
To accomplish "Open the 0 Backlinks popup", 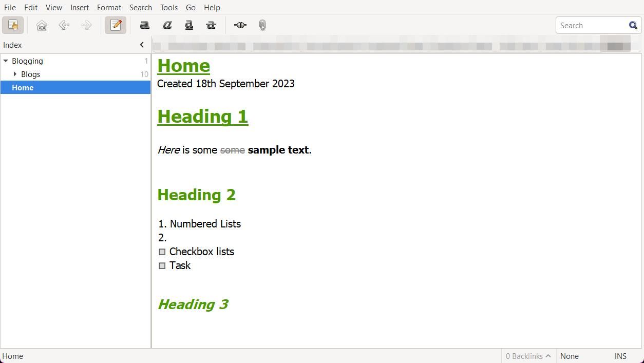I will [527, 356].
